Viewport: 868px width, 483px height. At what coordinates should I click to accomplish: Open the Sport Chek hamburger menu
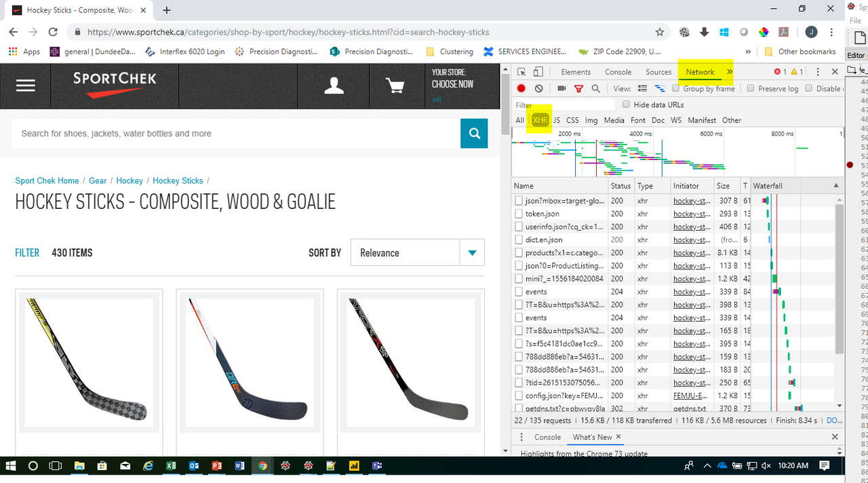26,85
